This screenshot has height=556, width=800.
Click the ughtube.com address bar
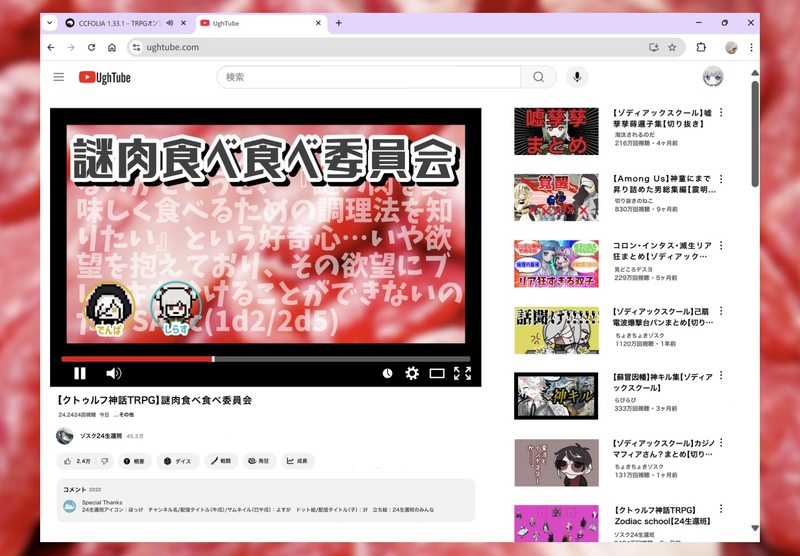(x=406, y=47)
